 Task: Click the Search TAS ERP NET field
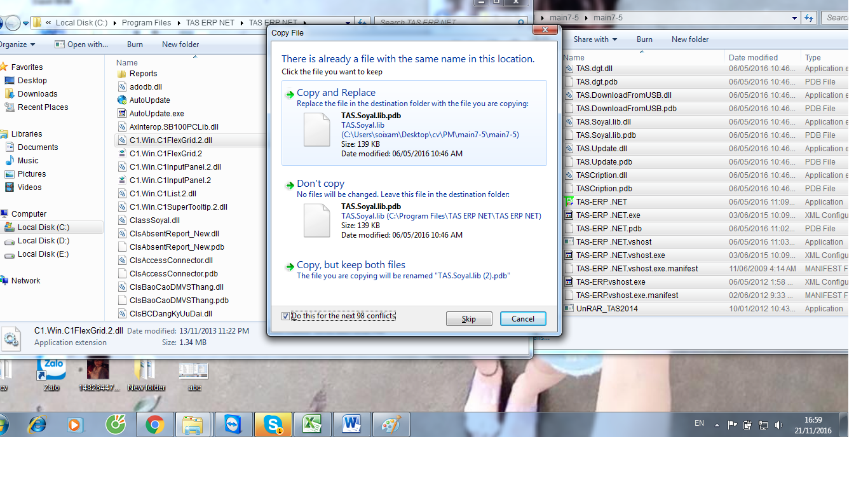pos(451,22)
